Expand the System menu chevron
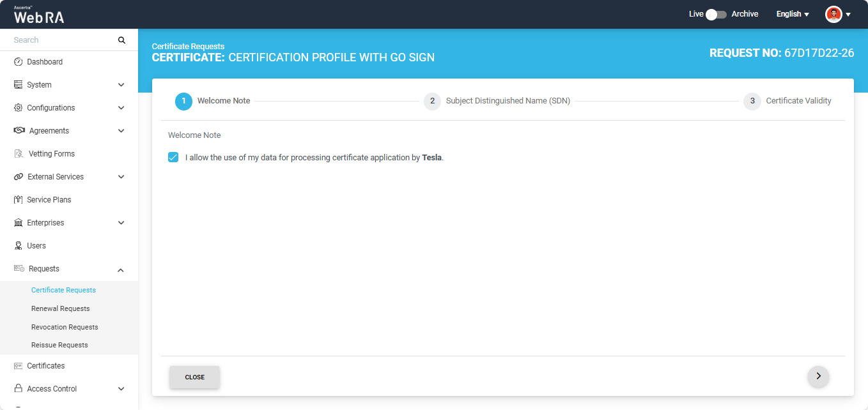Viewport: 868px width, 410px height. tap(121, 85)
